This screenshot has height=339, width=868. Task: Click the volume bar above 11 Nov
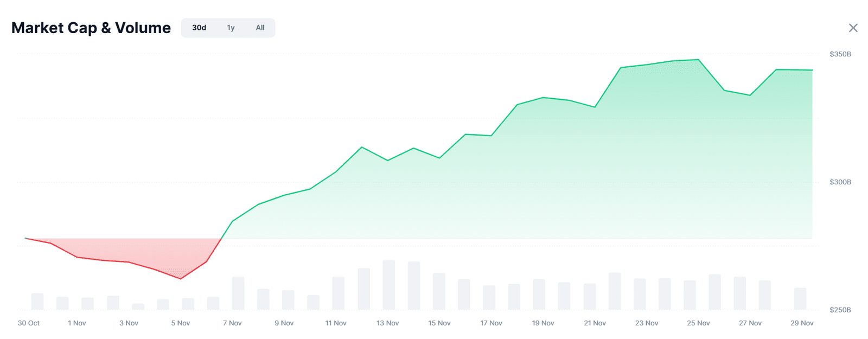click(338, 293)
